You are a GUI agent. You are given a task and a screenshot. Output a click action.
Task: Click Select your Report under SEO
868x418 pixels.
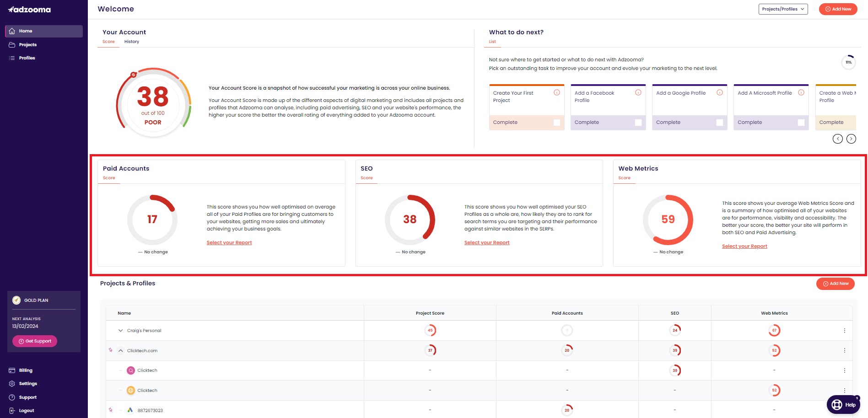click(x=487, y=243)
